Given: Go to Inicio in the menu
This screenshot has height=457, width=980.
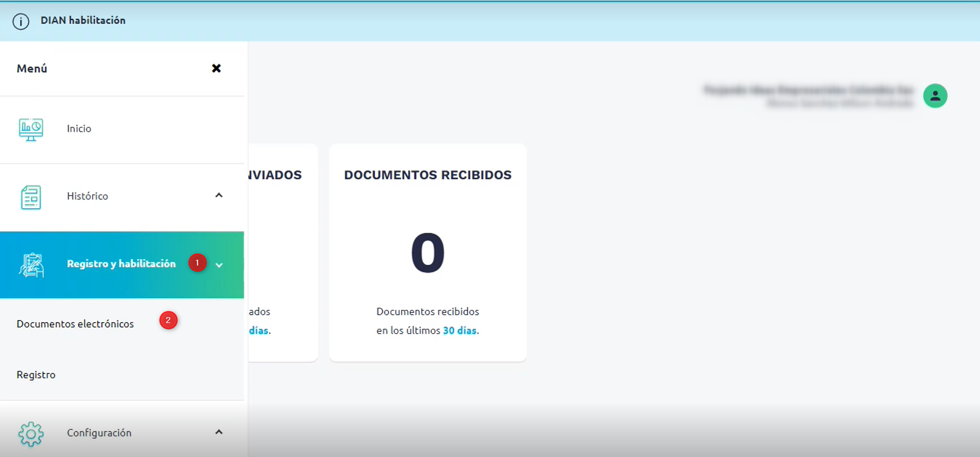Looking at the screenshot, I should (79, 129).
